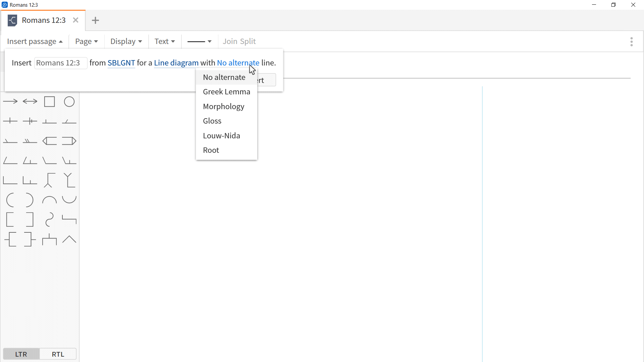The width and height of the screenshot is (644, 362).
Task: Select the right arrow shape
Action: pyautogui.click(x=10, y=101)
